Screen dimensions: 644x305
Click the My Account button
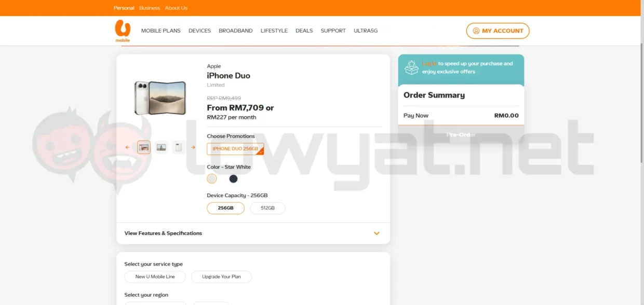pyautogui.click(x=498, y=31)
